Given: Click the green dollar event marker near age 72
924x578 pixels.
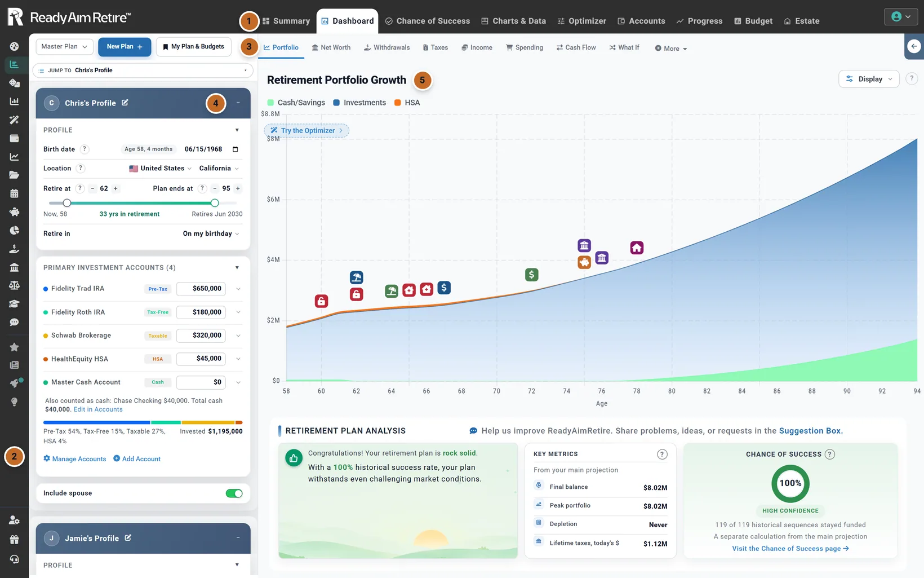Looking at the screenshot, I should (x=531, y=275).
